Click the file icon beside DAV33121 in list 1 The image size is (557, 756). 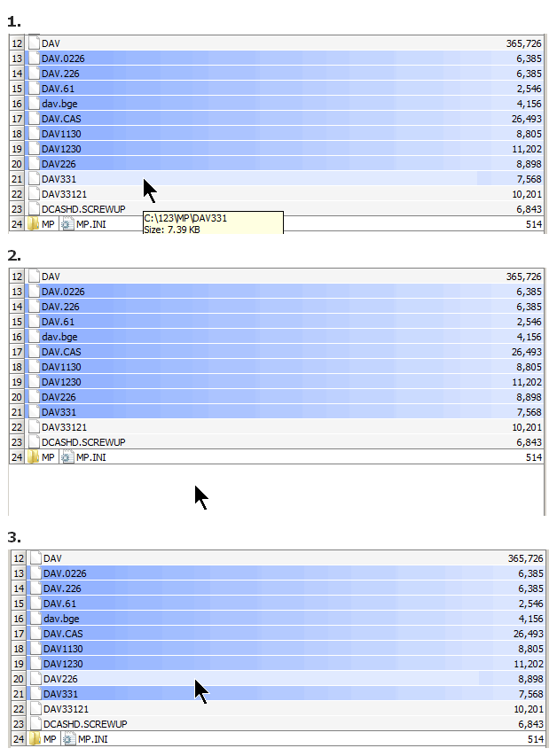pyautogui.click(x=34, y=194)
